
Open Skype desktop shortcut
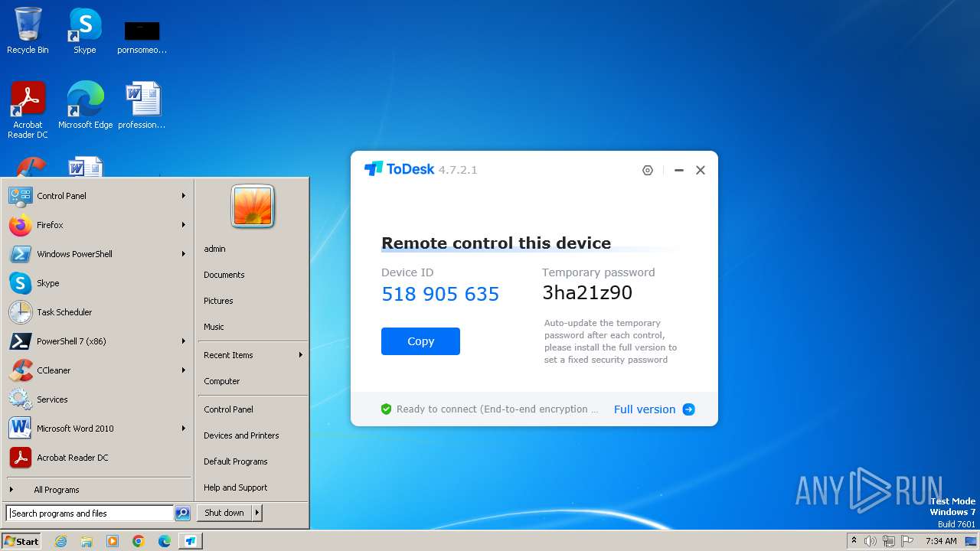(85, 31)
